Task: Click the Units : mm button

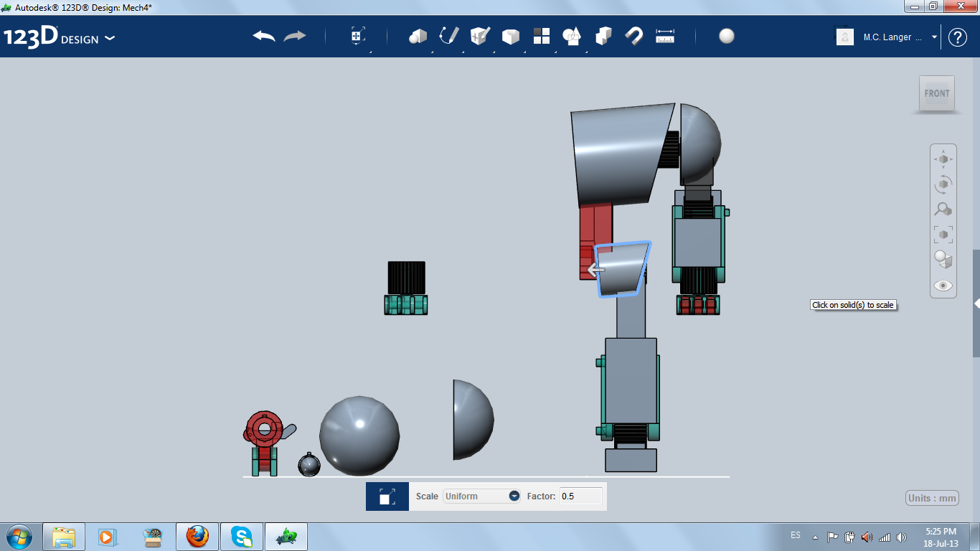Action: tap(932, 499)
